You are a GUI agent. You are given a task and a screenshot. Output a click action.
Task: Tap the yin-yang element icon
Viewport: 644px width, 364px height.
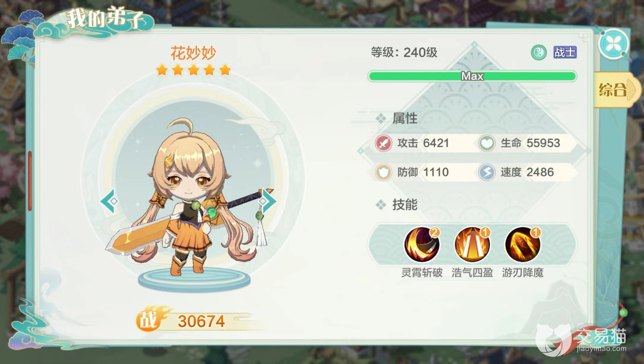539,52
